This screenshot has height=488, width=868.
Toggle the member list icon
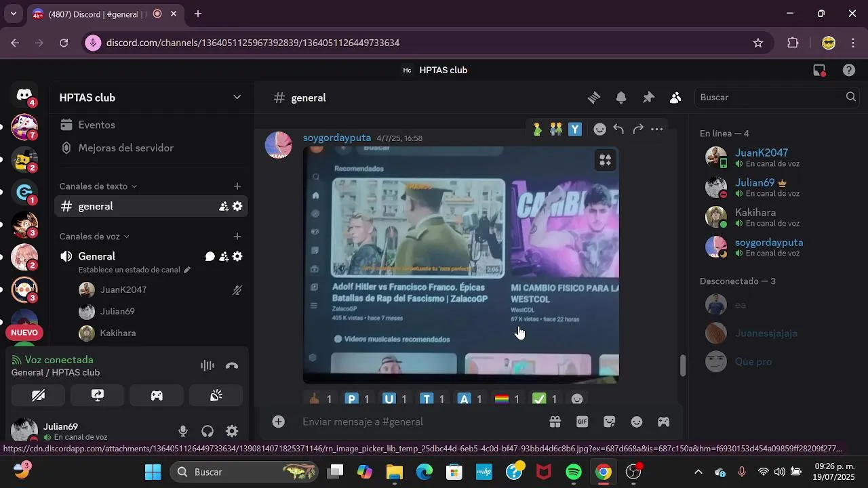click(675, 98)
